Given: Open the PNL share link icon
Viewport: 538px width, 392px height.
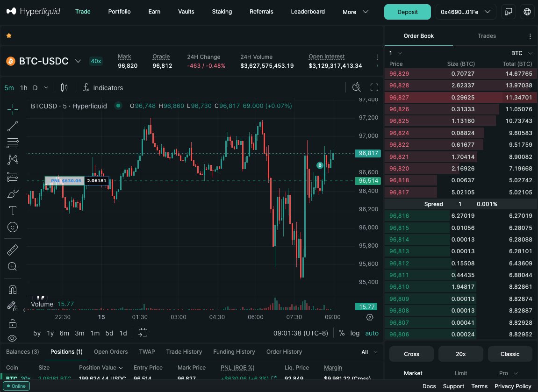Looking at the screenshot, I should [x=274, y=378].
